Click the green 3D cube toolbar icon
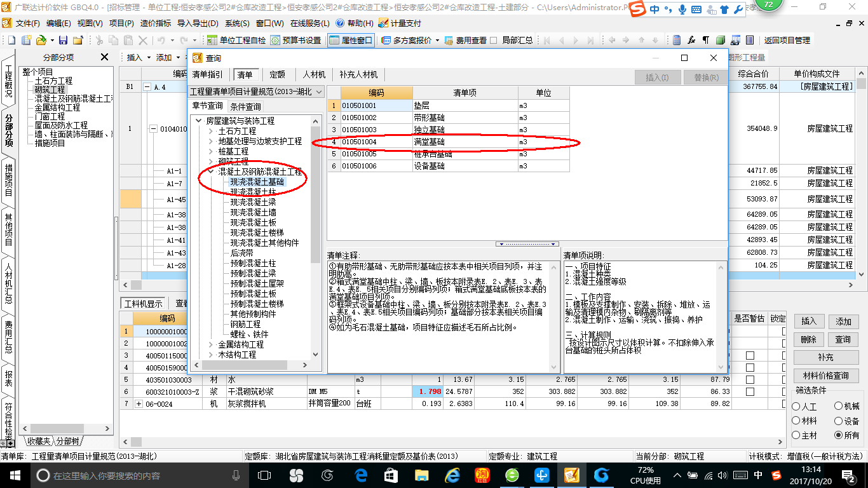The height and width of the screenshot is (488, 868). (721, 40)
